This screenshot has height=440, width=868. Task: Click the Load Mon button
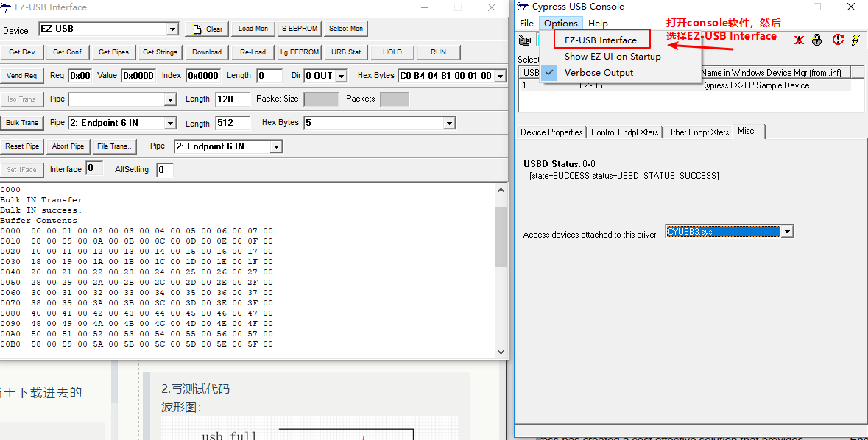(253, 29)
